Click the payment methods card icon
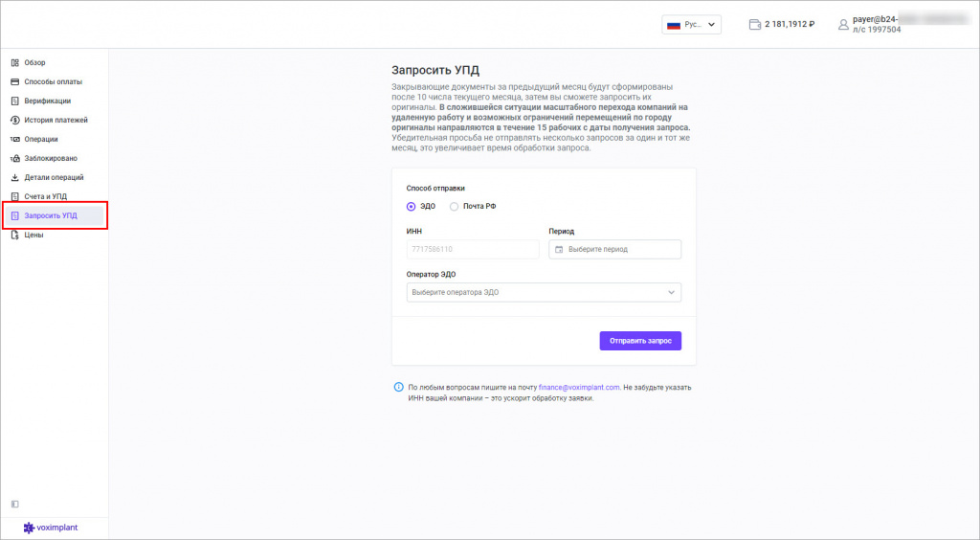Image resolution: width=980 pixels, height=540 pixels. coord(14,81)
